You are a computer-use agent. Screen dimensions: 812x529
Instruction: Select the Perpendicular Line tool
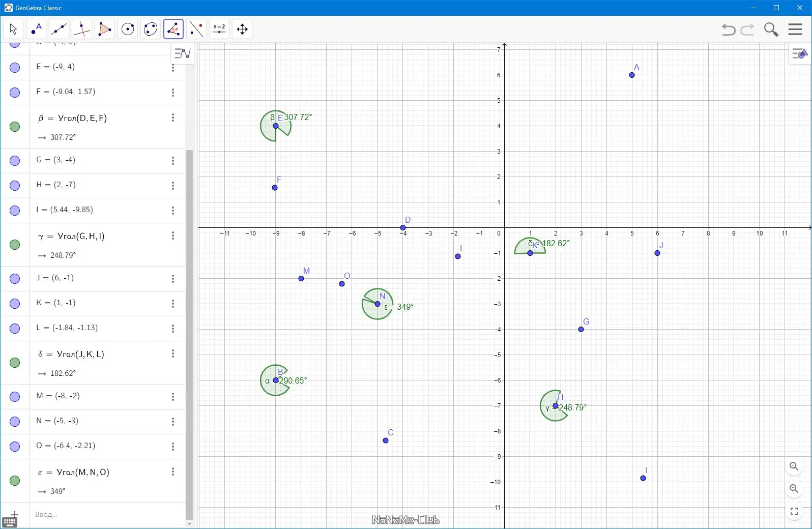click(82, 29)
